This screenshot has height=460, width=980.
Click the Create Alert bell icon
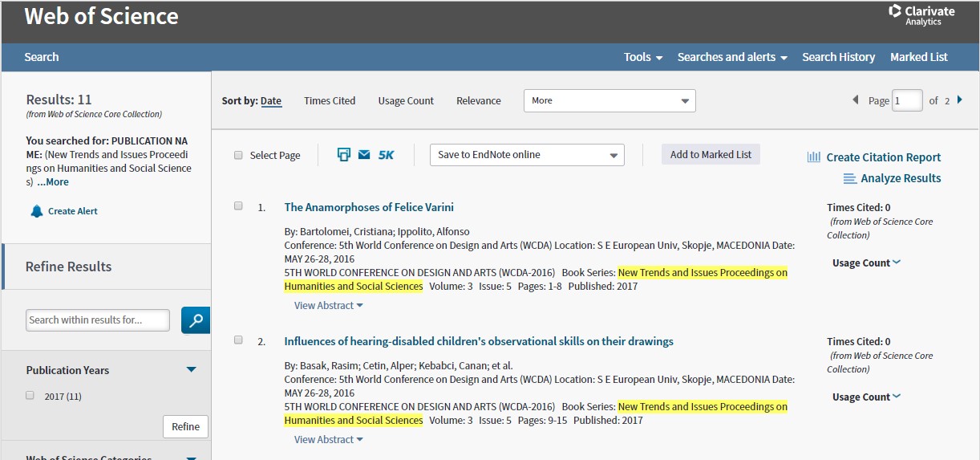tap(37, 211)
